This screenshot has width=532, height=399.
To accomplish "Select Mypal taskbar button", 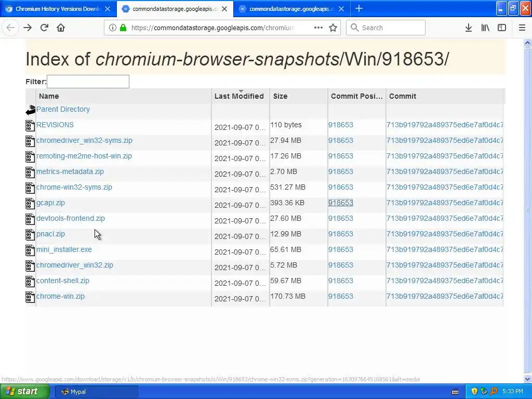I will click(x=96, y=392).
